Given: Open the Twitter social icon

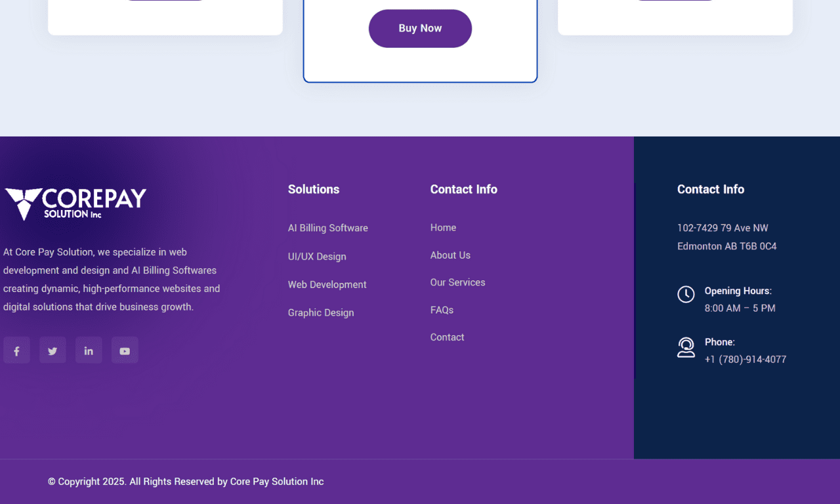Looking at the screenshot, I should 52,350.
